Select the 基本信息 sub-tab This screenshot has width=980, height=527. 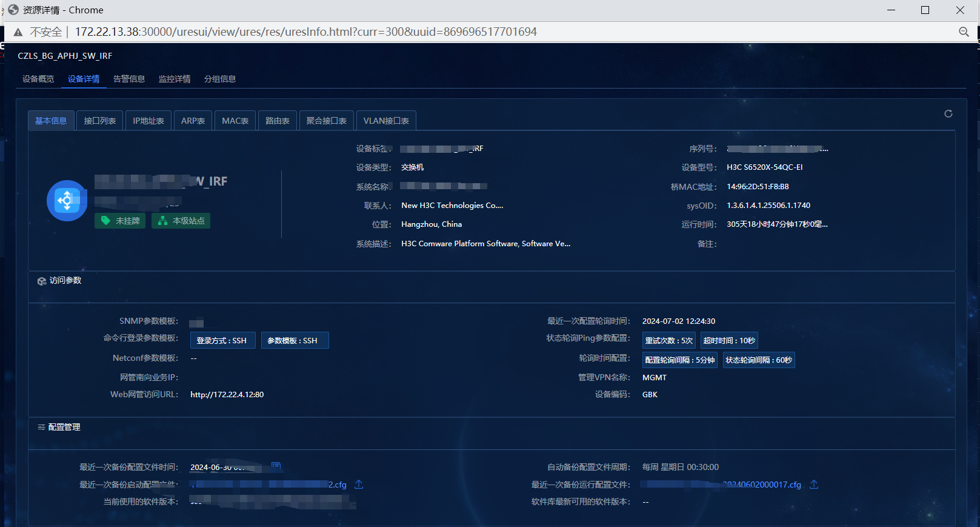tap(51, 121)
